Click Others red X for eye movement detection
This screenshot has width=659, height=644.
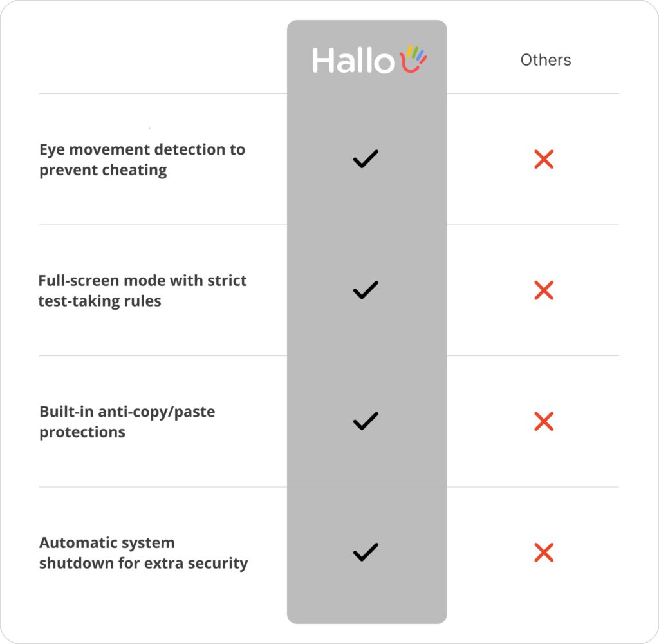coord(544,160)
